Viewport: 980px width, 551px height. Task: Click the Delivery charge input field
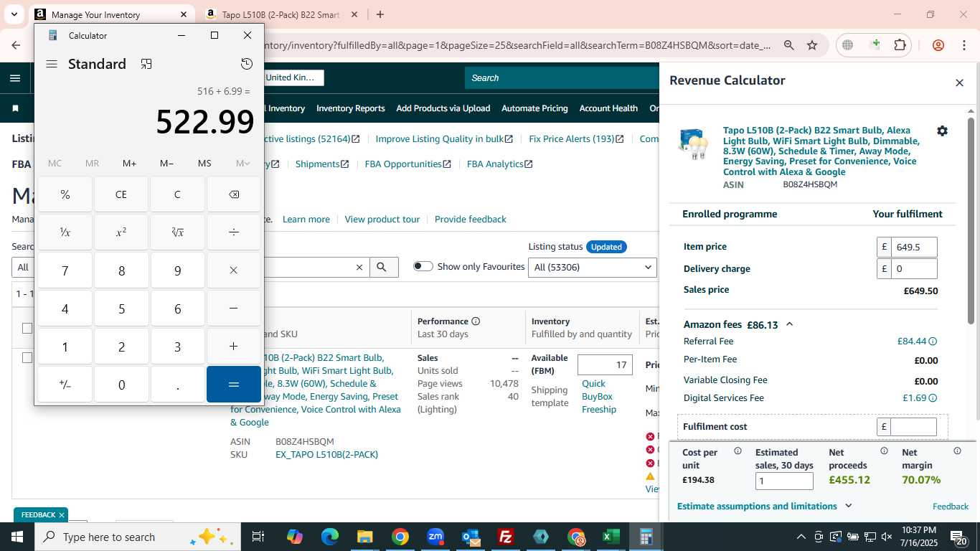[x=914, y=269]
